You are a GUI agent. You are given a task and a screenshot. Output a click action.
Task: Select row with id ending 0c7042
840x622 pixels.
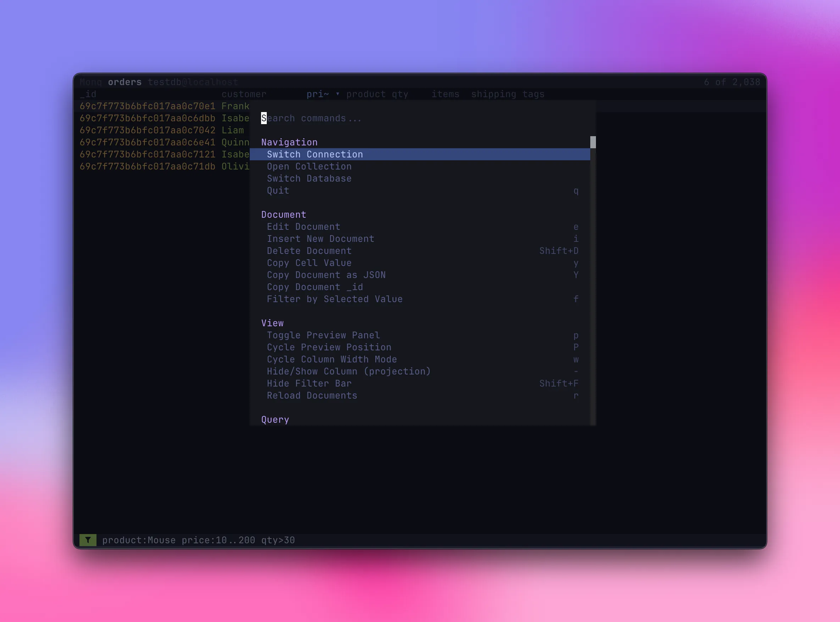point(147,130)
